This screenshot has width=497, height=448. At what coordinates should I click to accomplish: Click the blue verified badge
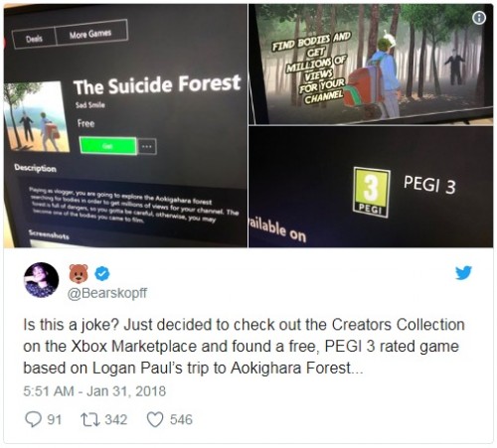[x=102, y=274]
